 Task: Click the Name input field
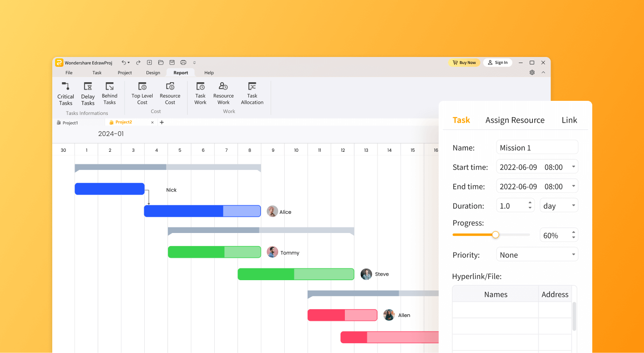pos(537,148)
